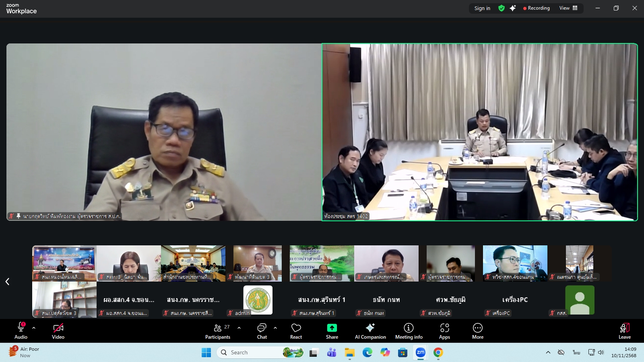
Task: Unmute the microphone via Audio toggle
Action: coord(21,331)
